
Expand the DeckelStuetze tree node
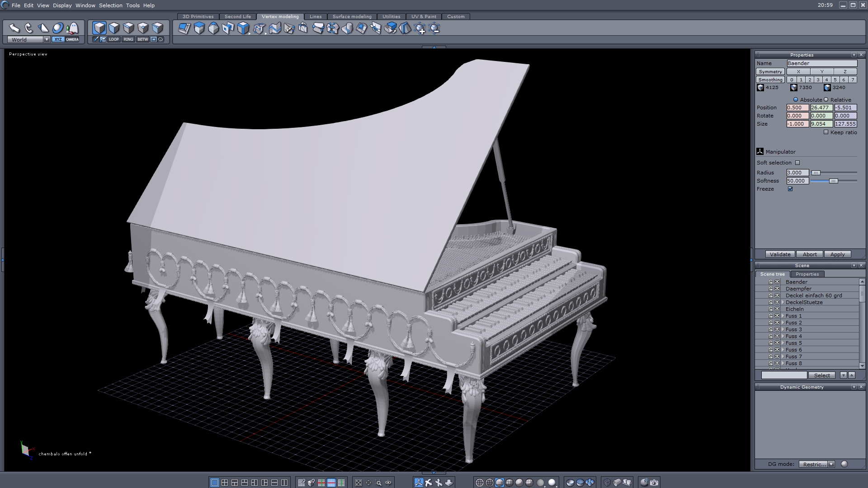[x=783, y=302]
